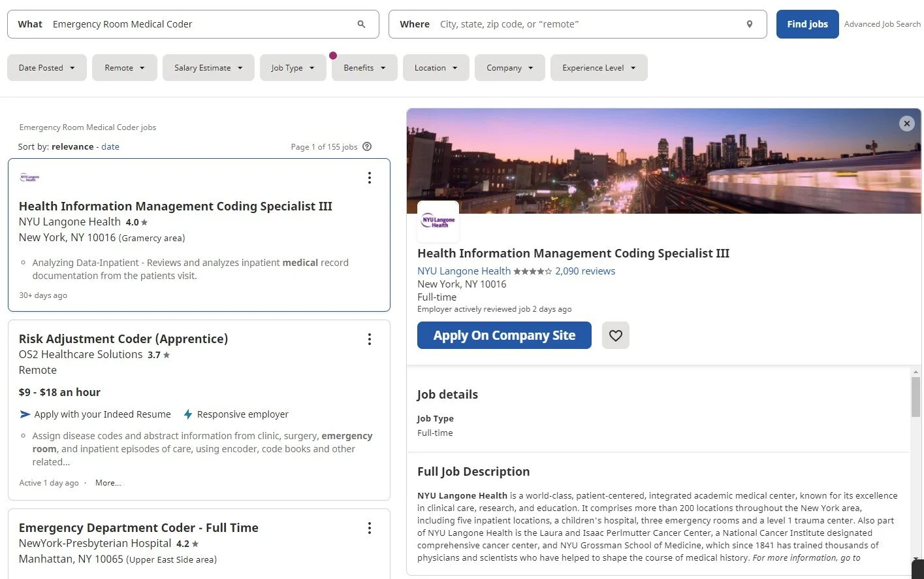Open the Experience Level dropdown
Viewport: 924px width, 579px height.
598,67
